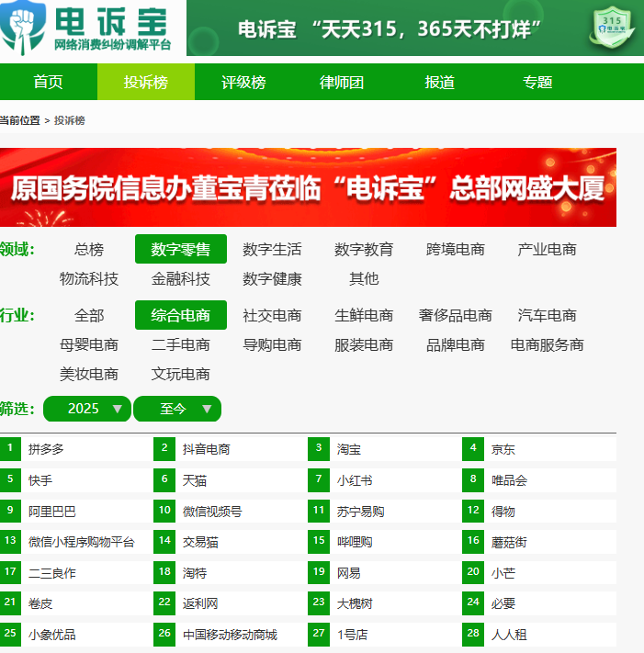The image size is (644, 653).
Task: Choose the 汽车电商 industry filter
Action: [x=547, y=315]
